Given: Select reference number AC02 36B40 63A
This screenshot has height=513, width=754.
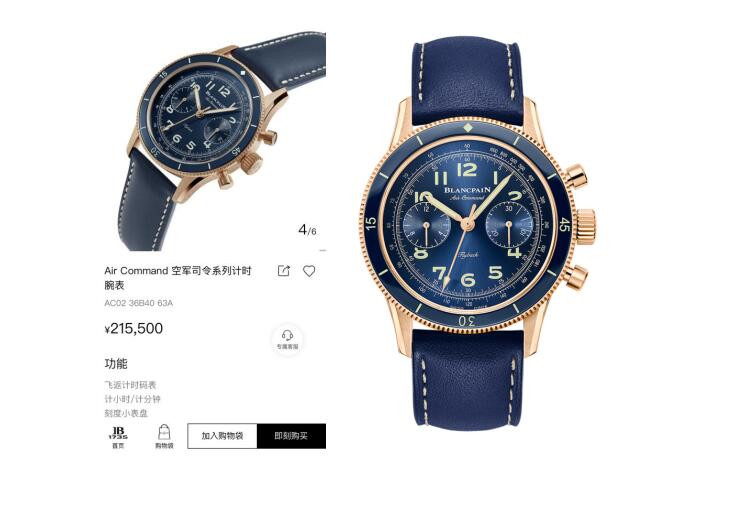Looking at the screenshot, I should (138, 303).
